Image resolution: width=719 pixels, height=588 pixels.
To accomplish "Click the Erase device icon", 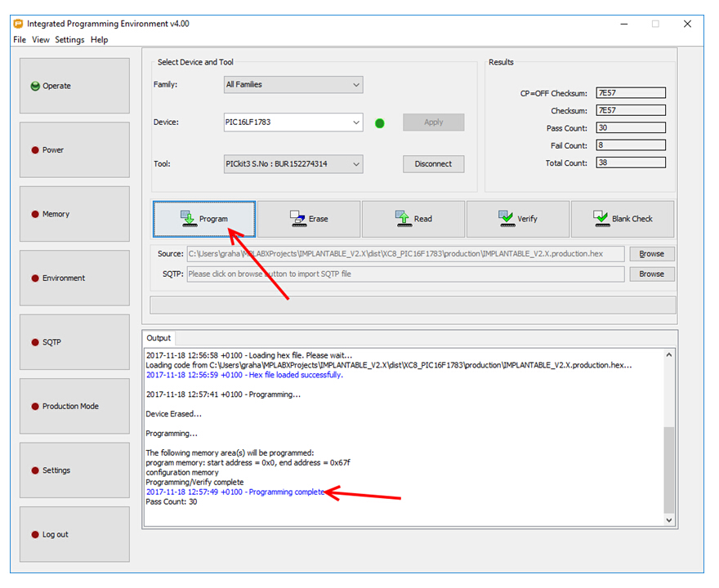I will point(297,218).
